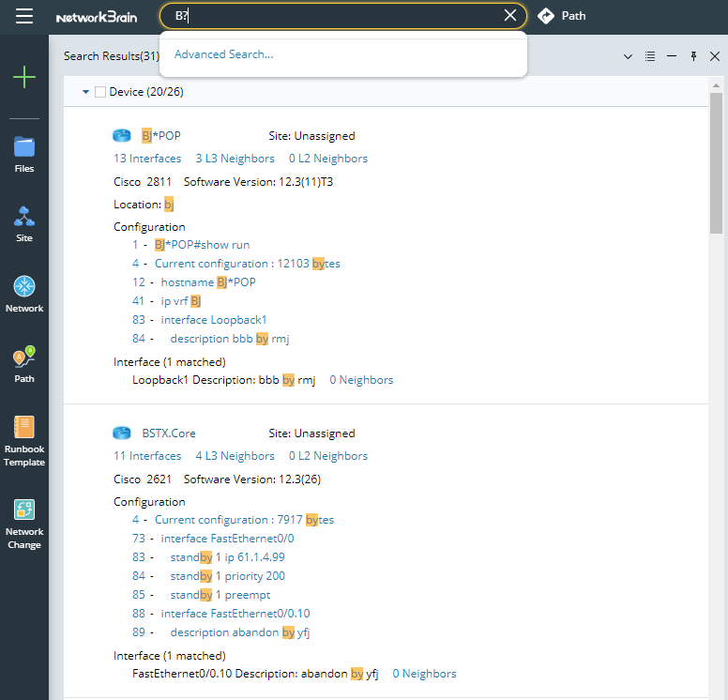This screenshot has height=700, width=728.
Task: Open config line interface Loopback1
Action: pyautogui.click(x=214, y=320)
